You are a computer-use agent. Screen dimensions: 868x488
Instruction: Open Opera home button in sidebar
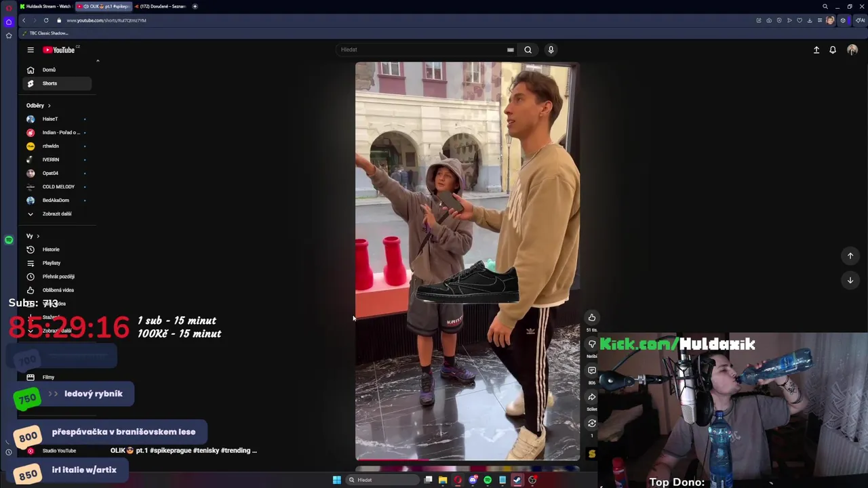(9, 22)
